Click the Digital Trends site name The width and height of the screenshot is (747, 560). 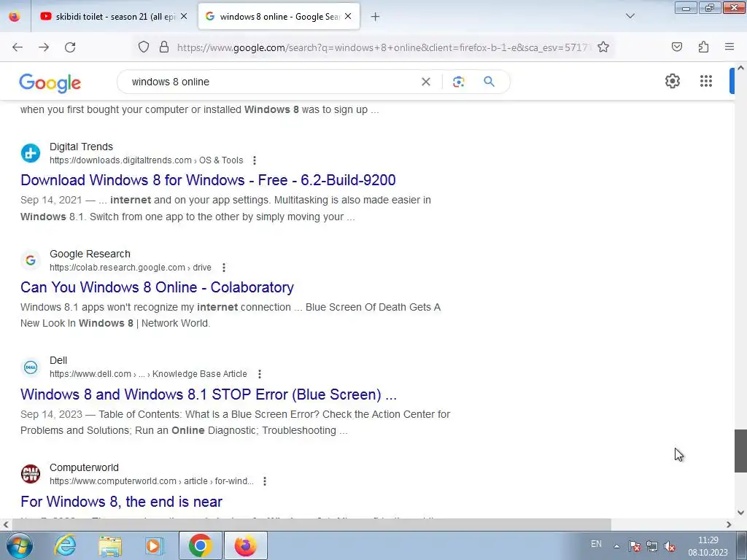(x=82, y=147)
